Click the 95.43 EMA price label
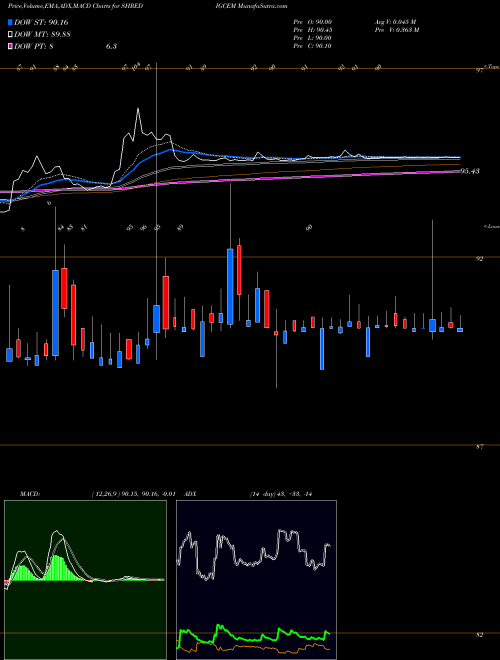Viewport: 500px width, 660px height. point(470,171)
